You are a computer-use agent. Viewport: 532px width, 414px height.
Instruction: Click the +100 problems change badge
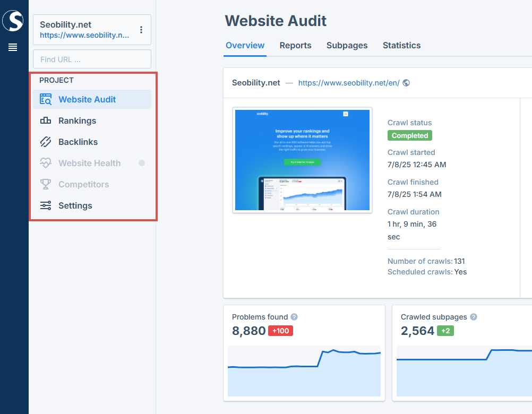(x=280, y=331)
